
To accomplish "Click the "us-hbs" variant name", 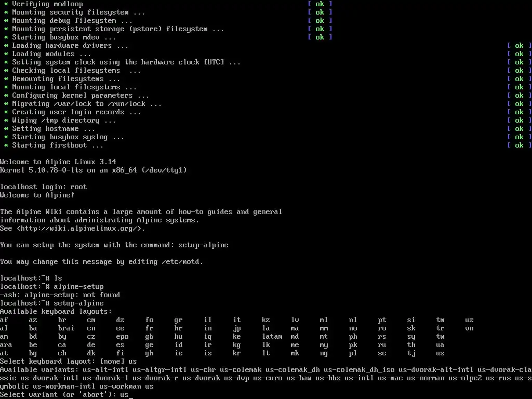I will click(328, 378).
